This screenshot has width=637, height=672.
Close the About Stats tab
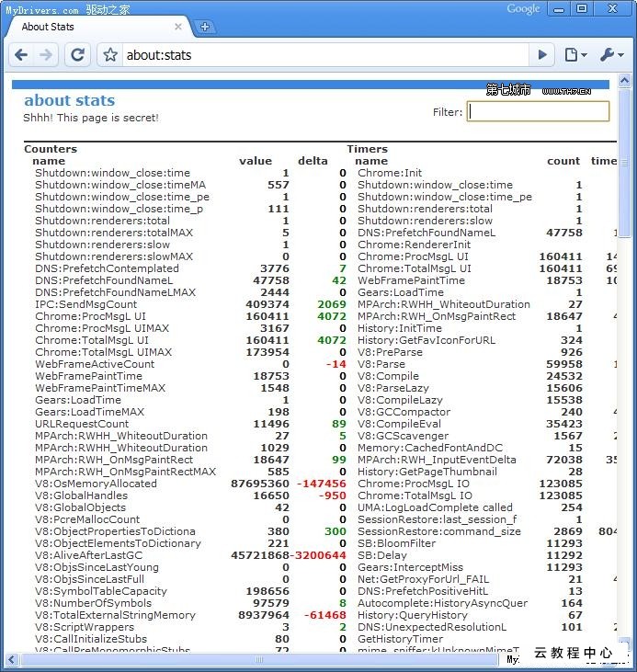(x=178, y=27)
